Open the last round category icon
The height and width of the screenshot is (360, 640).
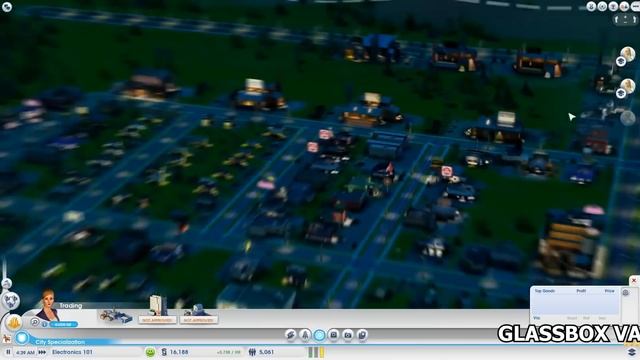point(362,335)
